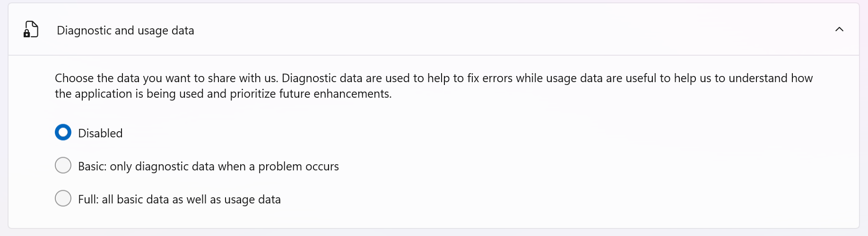Click the "Disabled" option label text

coord(100,134)
